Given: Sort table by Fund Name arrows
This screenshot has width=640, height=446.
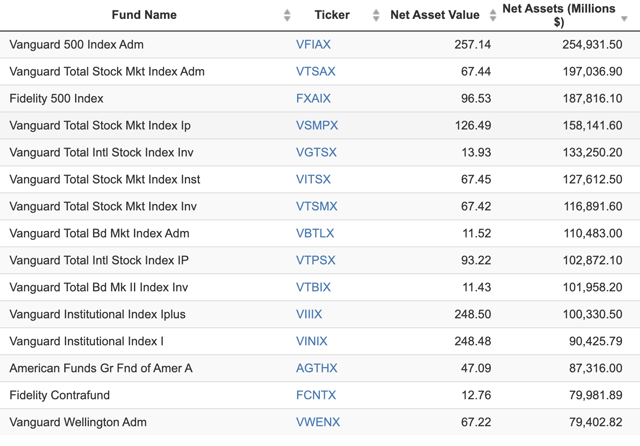Looking at the screenshot, I should click(x=287, y=15).
